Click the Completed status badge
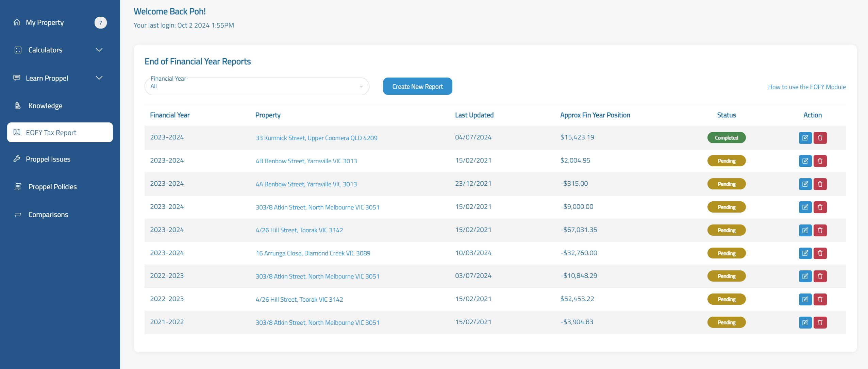Screen dimensions: 868x369 point(726,138)
